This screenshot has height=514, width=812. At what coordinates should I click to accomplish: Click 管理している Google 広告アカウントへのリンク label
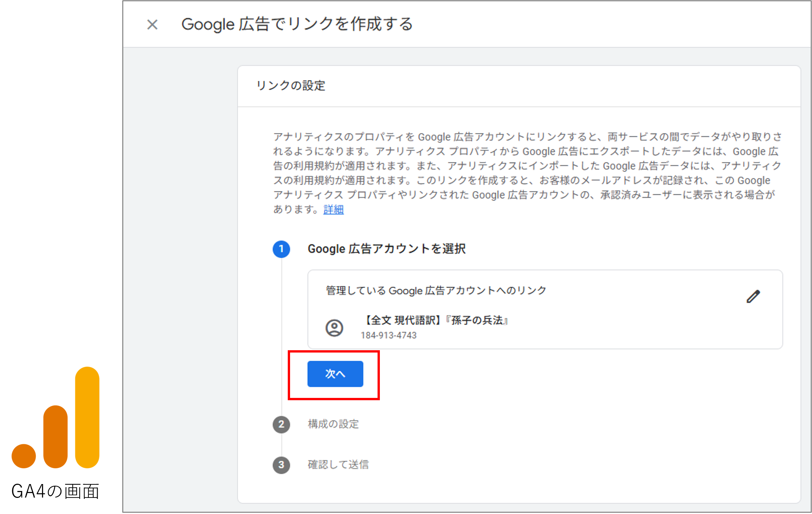tap(436, 290)
